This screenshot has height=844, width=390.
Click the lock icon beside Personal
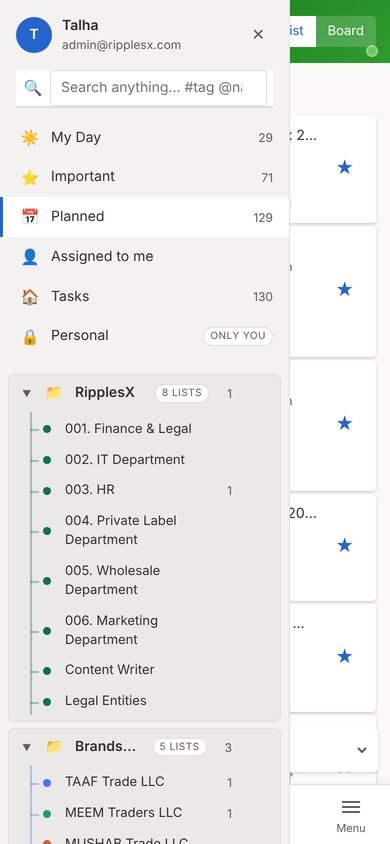pyautogui.click(x=30, y=336)
